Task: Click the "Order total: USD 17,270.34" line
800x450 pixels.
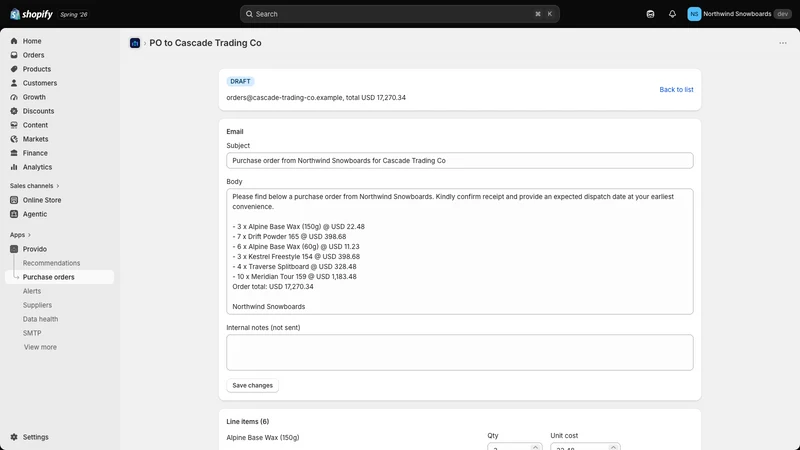Action: (x=273, y=287)
